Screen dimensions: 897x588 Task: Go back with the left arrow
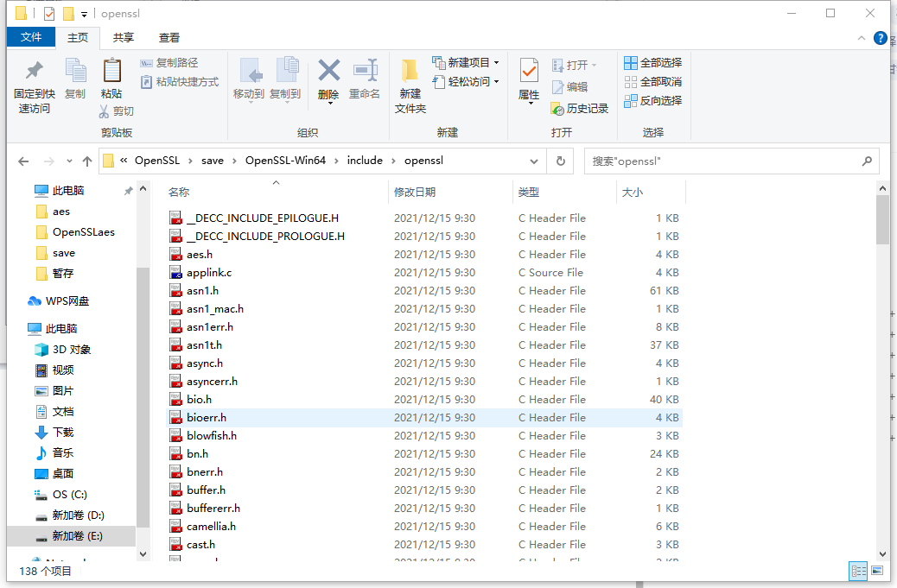pos(23,161)
